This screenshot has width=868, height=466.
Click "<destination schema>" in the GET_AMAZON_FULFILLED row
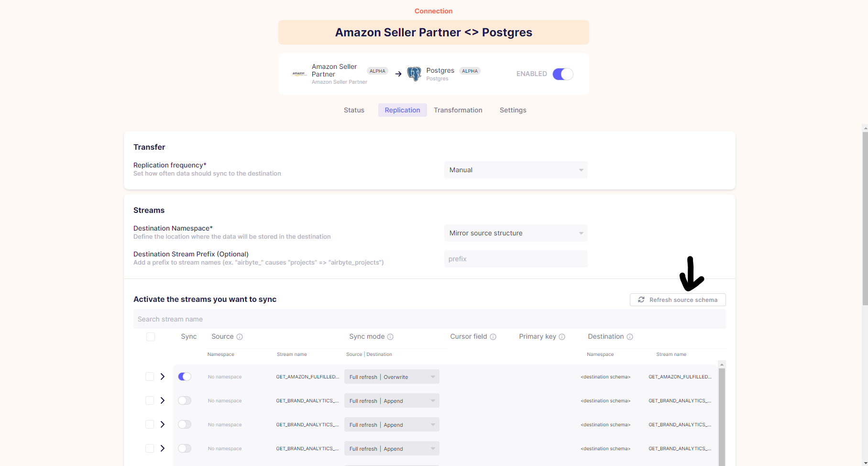pyautogui.click(x=605, y=377)
